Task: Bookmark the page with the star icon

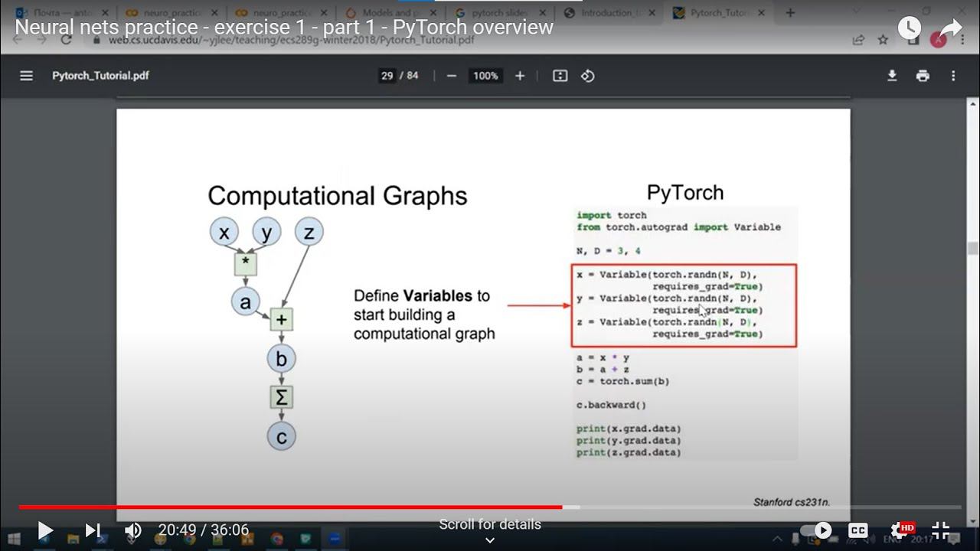Action: pyautogui.click(x=883, y=40)
